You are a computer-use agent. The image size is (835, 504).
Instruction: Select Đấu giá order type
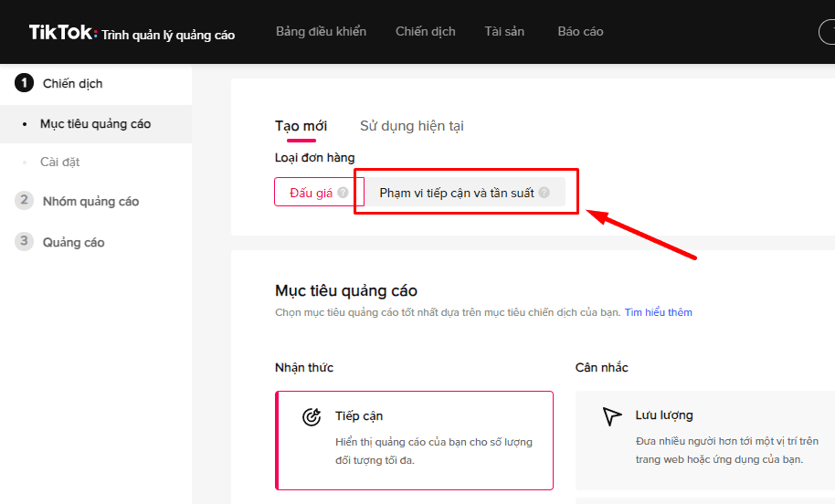tap(312, 193)
